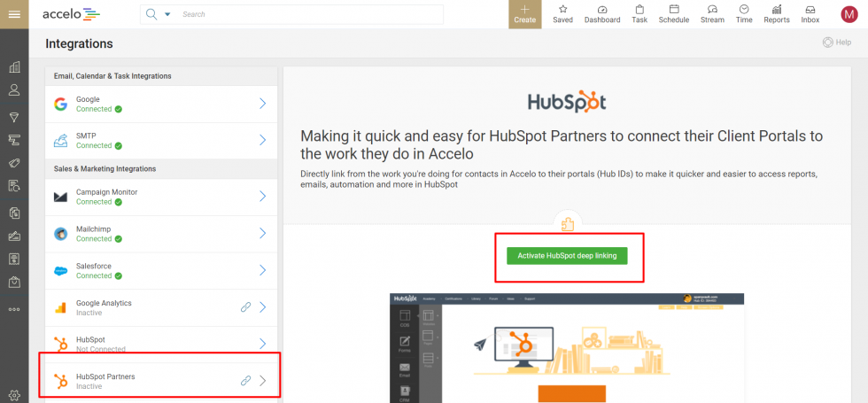Screen dimensions: 868x403
Task: Select the Google integration row
Action: pyautogui.click(x=161, y=105)
